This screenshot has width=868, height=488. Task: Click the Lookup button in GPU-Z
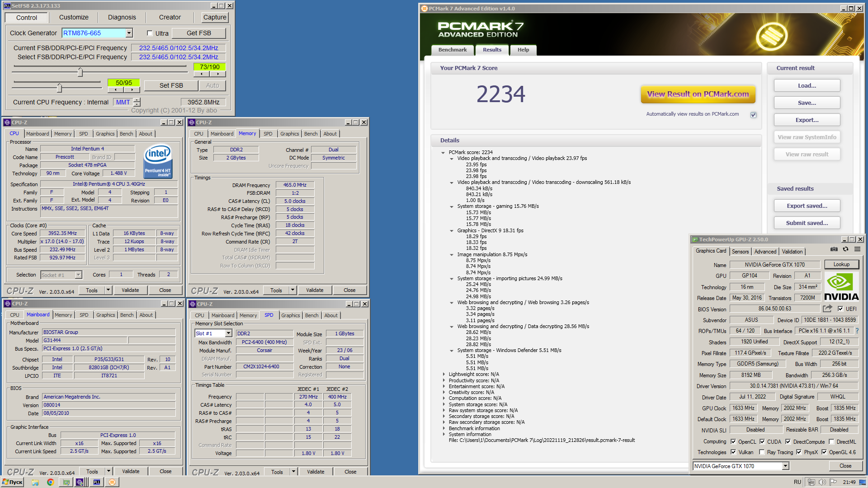click(x=841, y=265)
